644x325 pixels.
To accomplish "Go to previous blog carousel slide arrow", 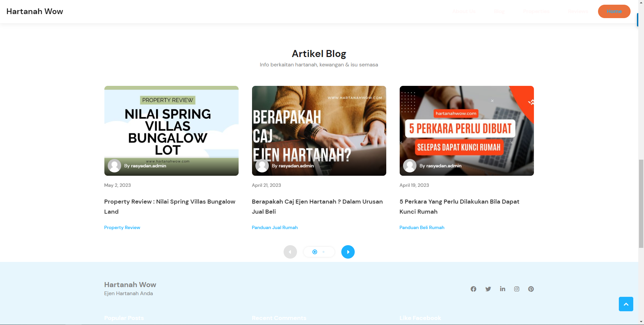I will coord(290,252).
